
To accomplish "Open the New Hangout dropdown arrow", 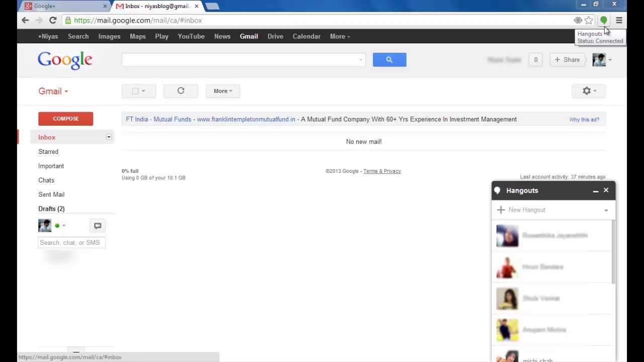I will point(606,210).
